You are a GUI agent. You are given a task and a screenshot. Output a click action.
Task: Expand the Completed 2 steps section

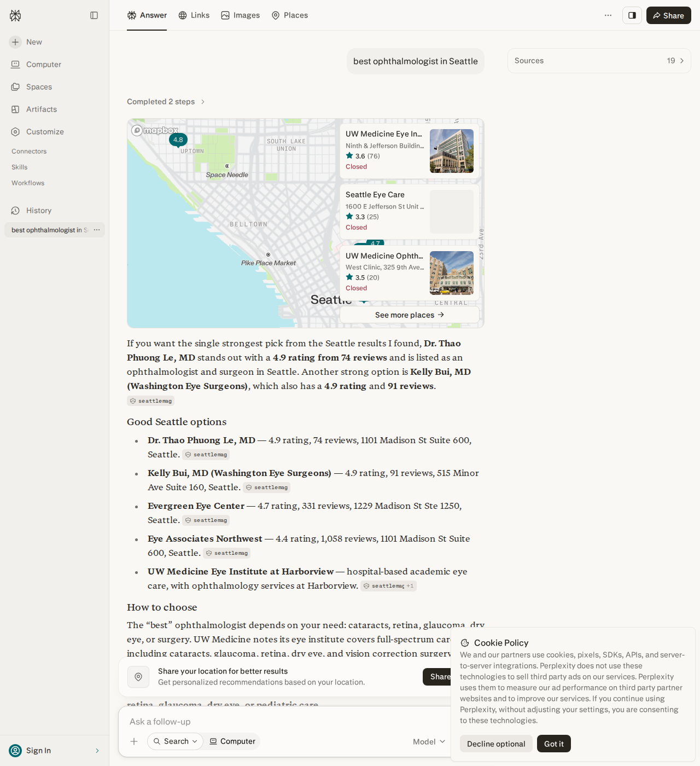[x=166, y=102]
